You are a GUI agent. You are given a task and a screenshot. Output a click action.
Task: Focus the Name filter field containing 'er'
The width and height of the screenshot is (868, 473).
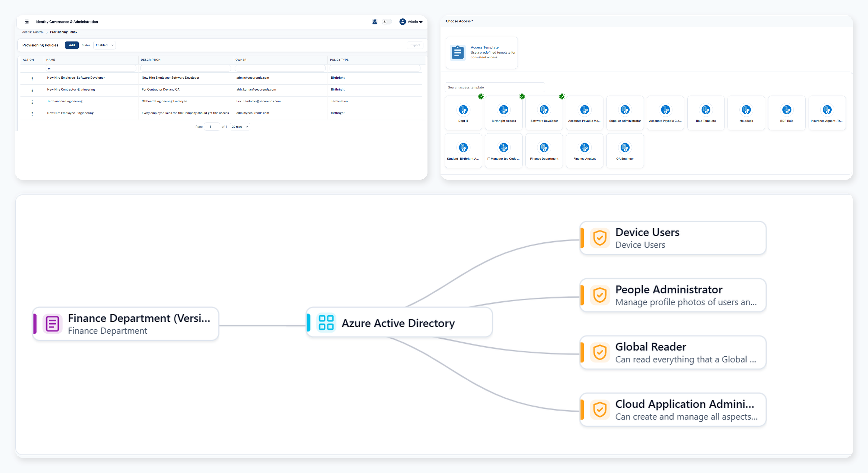pyautogui.click(x=91, y=68)
